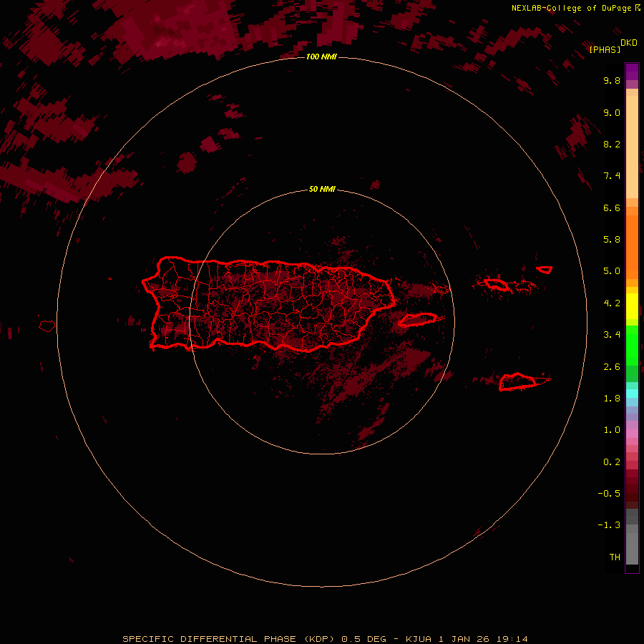644x644 pixels.
Task: Click the cyan segment of color bar
Action: point(632,394)
